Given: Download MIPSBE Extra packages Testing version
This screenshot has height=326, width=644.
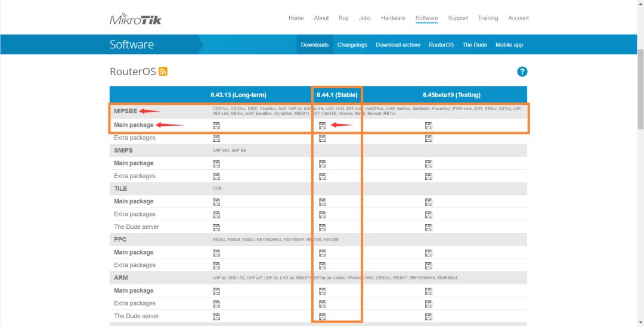Looking at the screenshot, I should [429, 138].
